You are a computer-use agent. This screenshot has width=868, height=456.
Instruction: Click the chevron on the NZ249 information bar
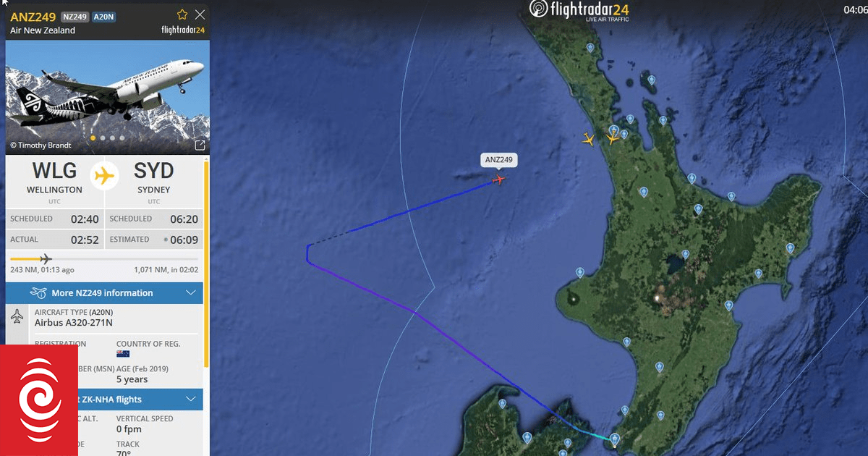(x=191, y=293)
